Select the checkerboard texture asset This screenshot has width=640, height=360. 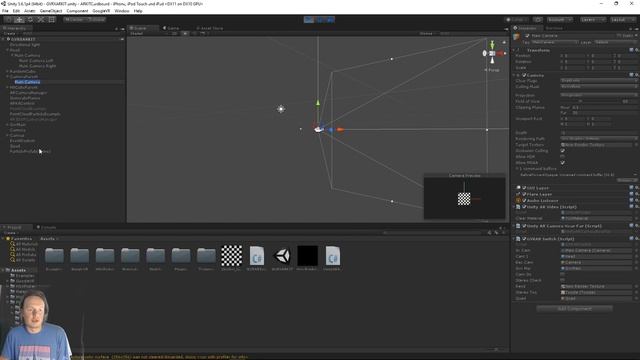[231, 256]
